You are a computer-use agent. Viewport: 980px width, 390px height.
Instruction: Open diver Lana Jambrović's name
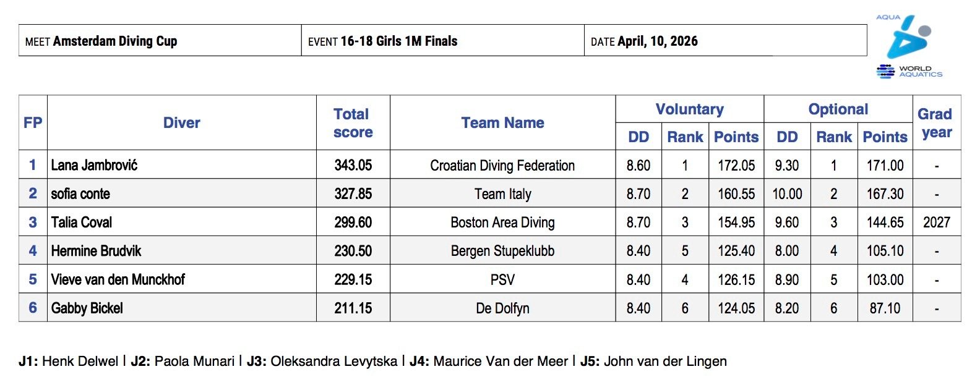click(x=94, y=165)
